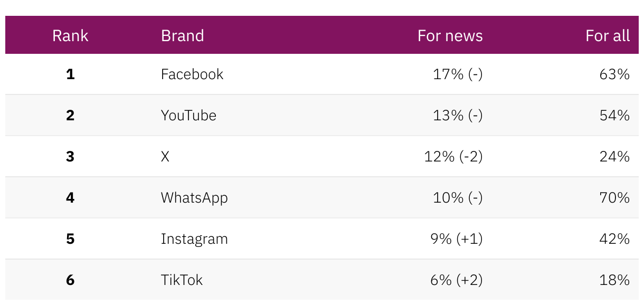Click the For news column header
The height and width of the screenshot is (305, 644).
tap(450, 35)
